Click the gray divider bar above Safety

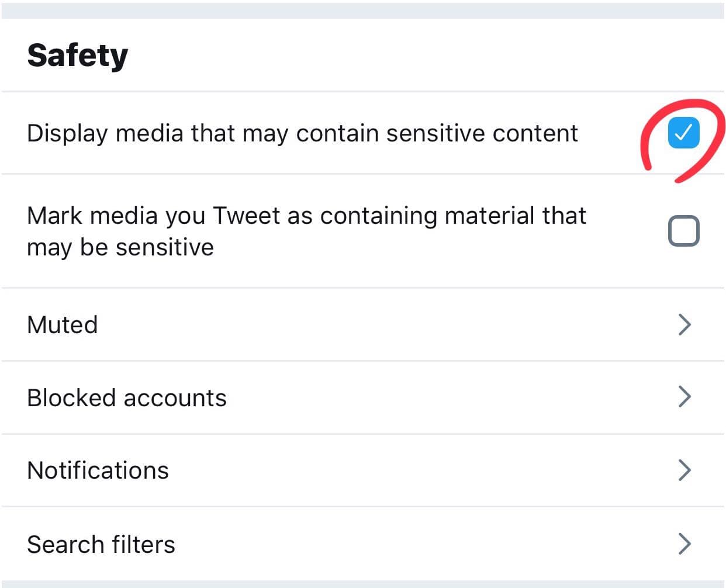pos(362,10)
